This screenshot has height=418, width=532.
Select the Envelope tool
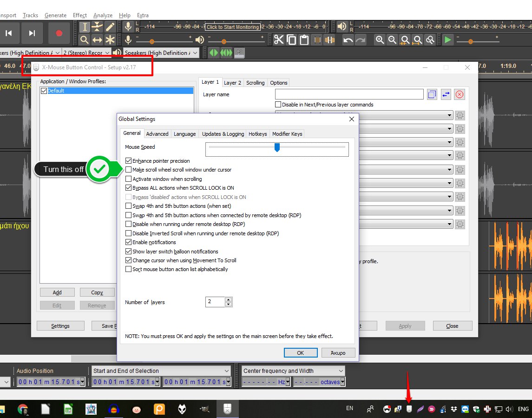tap(97, 27)
